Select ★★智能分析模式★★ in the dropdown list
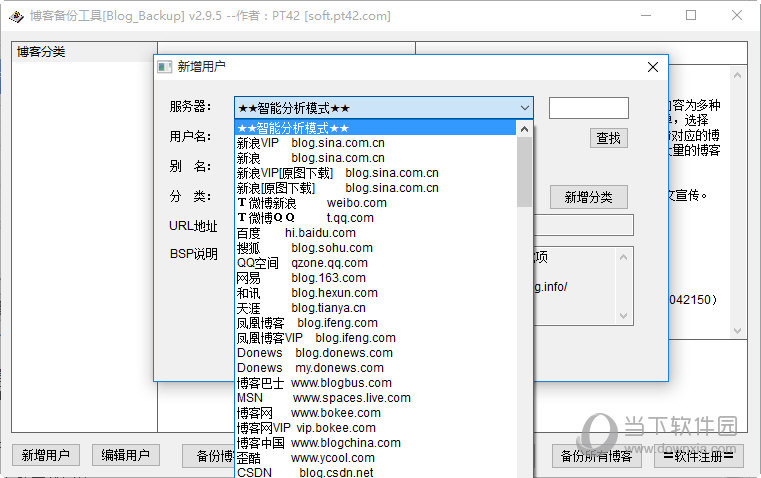 (x=375, y=128)
